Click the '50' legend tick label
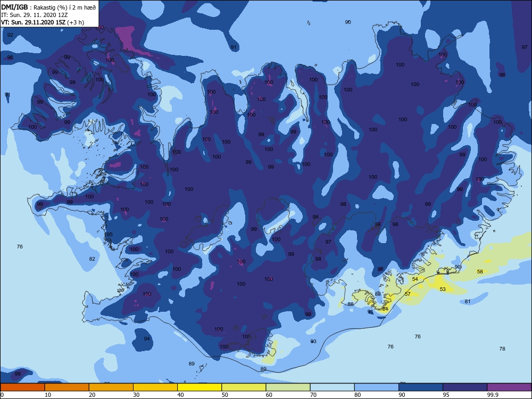This screenshot has height=399, width=532. pos(225,395)
